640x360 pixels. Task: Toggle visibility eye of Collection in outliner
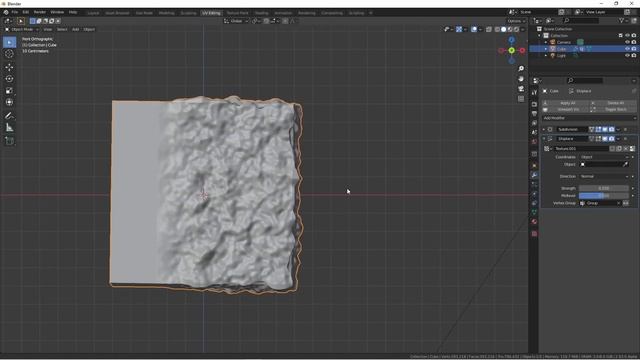[x=627, y=36]
